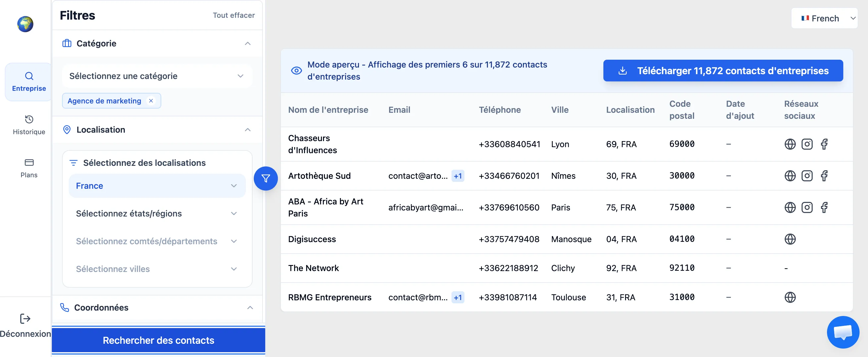Go to the Plans sidebar tab
The width and height of the screenshot is (868, 357).
click(29, 168)
